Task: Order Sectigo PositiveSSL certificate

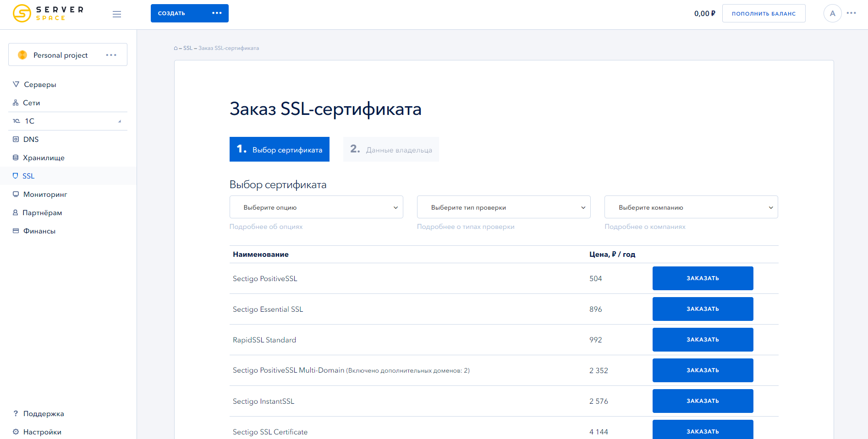Action: 703,278
